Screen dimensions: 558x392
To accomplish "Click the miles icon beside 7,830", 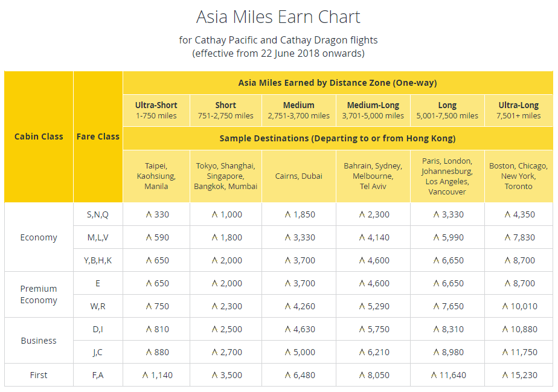I will point(507,237).
